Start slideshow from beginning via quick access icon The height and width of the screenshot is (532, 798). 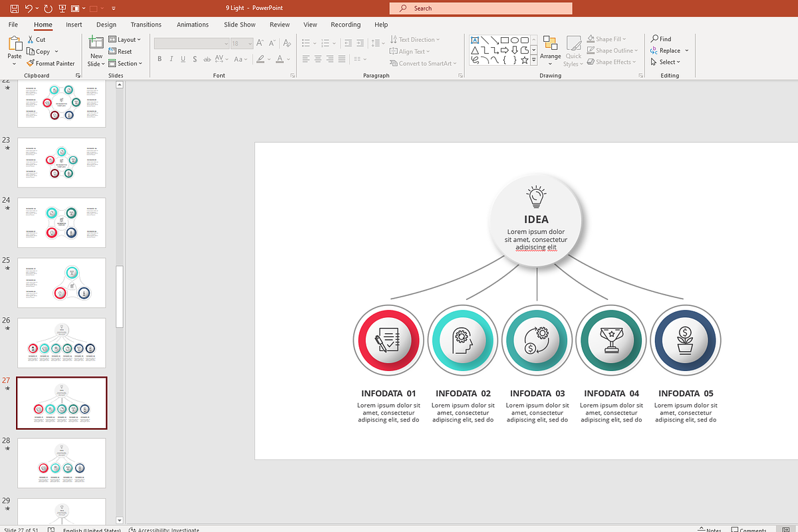pyautogui.click(x=63, y=9)
